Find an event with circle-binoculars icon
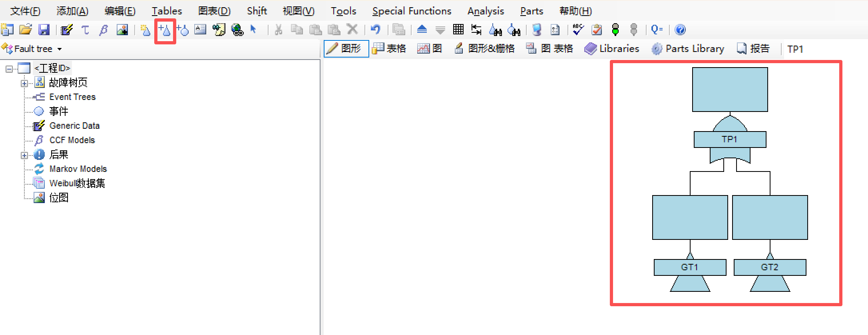This screenshot has width=868, height=335. (x=514, y=30)
